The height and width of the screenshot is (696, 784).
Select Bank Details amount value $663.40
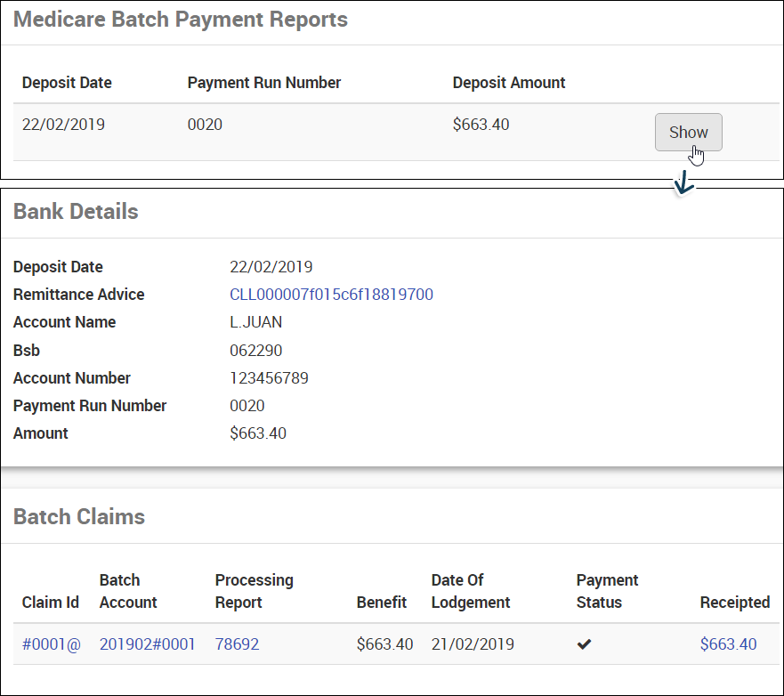click(258, 433)
